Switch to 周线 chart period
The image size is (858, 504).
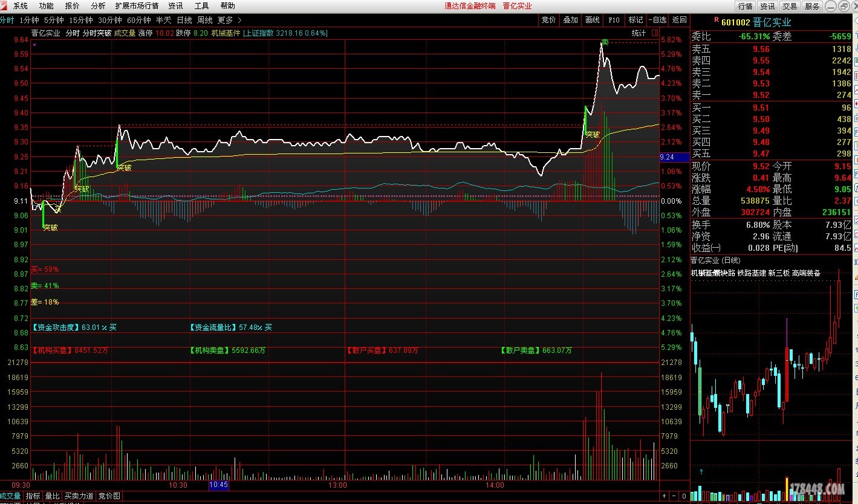[x=205, y=20]
